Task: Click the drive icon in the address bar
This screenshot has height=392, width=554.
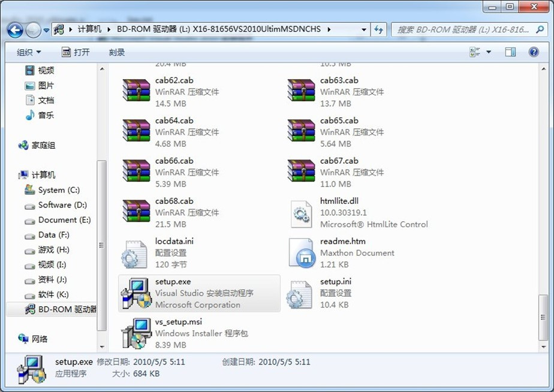Action: pyautogui.click(x=59, y=29)
